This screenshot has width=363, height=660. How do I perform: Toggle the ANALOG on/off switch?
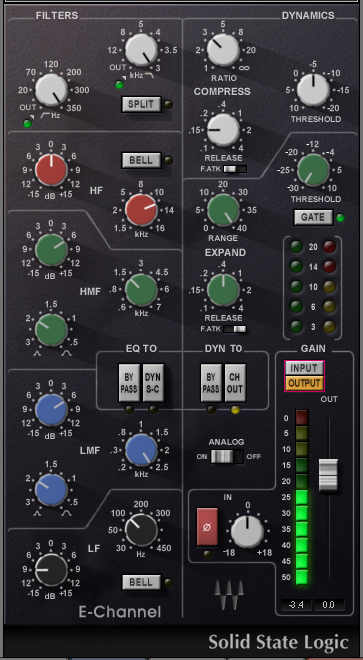click(x=227, y=457)
